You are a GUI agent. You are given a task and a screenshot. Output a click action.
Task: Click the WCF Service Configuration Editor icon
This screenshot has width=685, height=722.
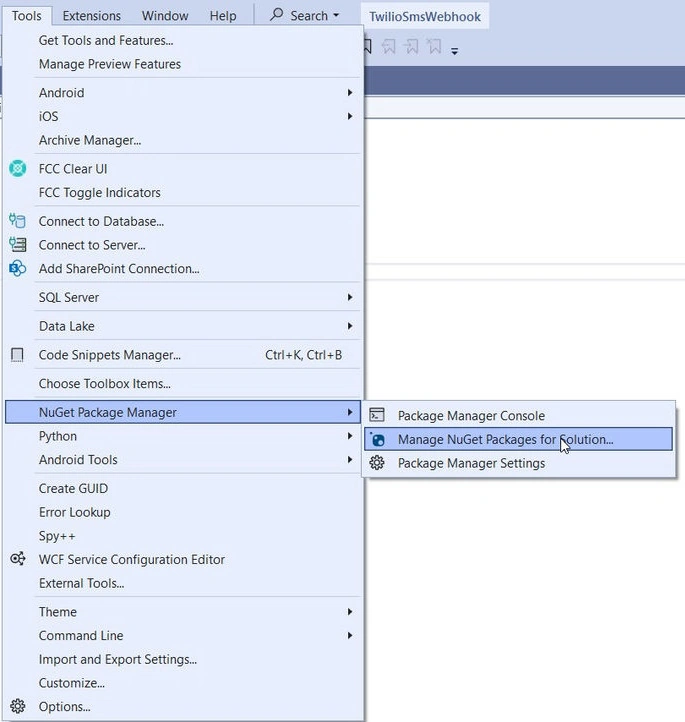[x=17, y=559]
